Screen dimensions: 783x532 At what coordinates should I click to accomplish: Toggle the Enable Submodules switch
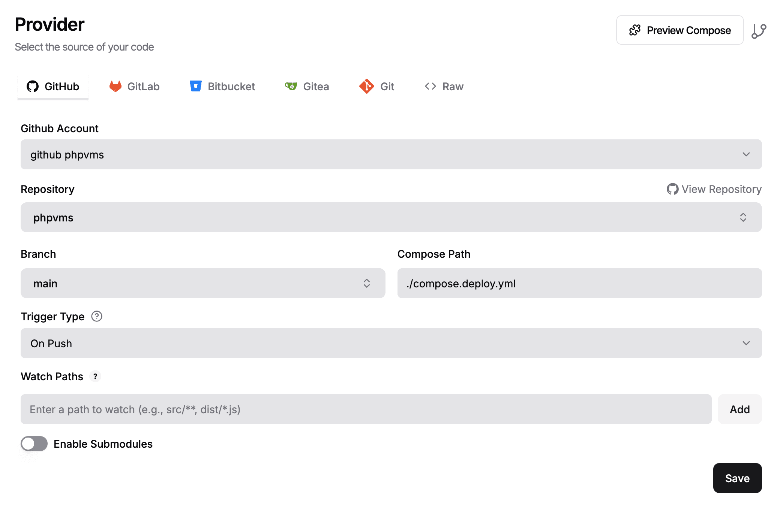[x=34, y=444]
